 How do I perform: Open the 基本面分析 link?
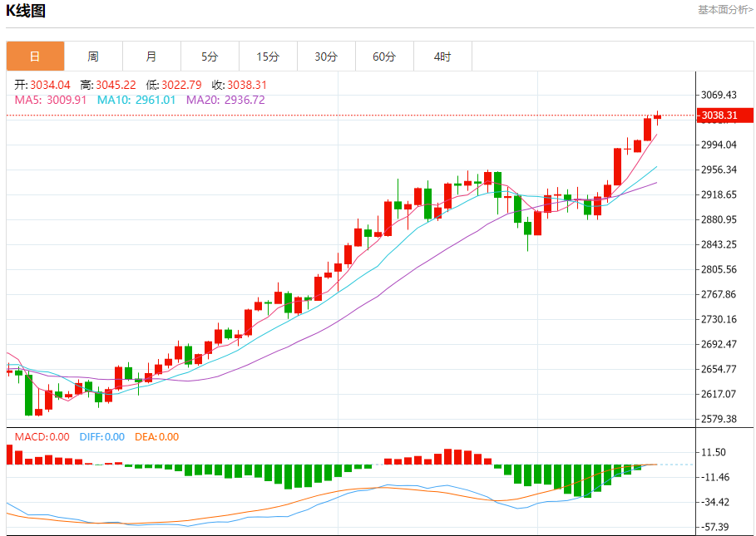(x=725, y=10)
